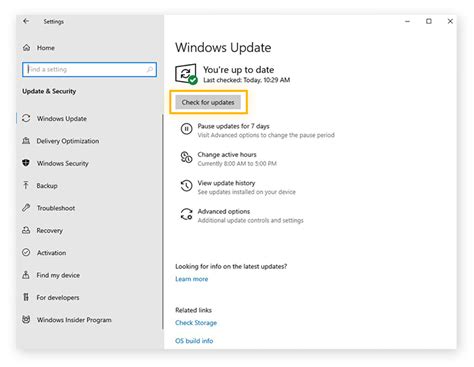
Task: Click the For developers icon
Action: click(x=26, y=297)
